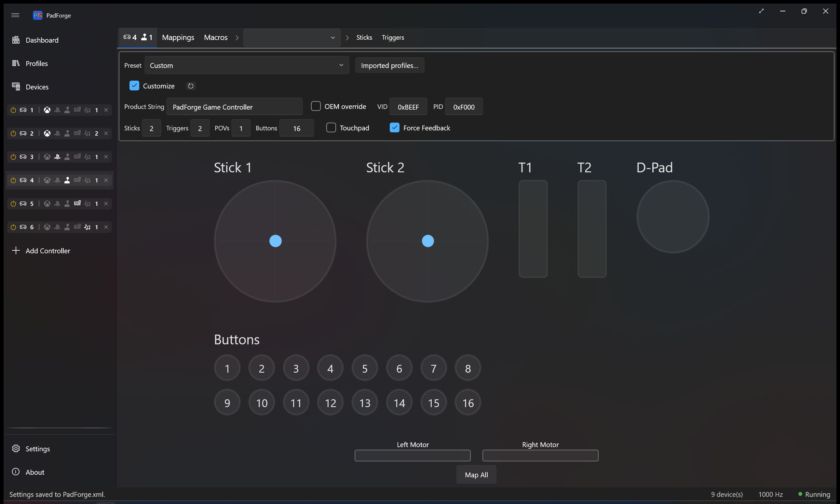This screenshot has height=504, width=840.
Task: Toggle power for controller slot 5
Action: click(x=13, y=204)
